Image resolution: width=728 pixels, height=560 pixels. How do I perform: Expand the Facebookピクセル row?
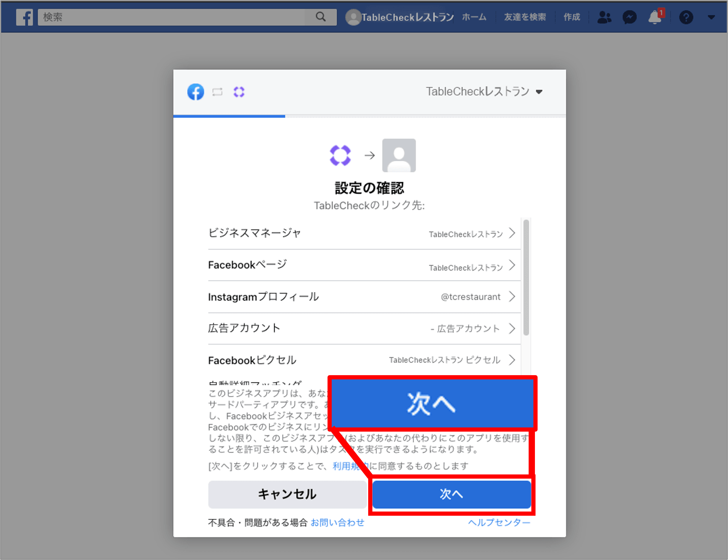[512, 360]
